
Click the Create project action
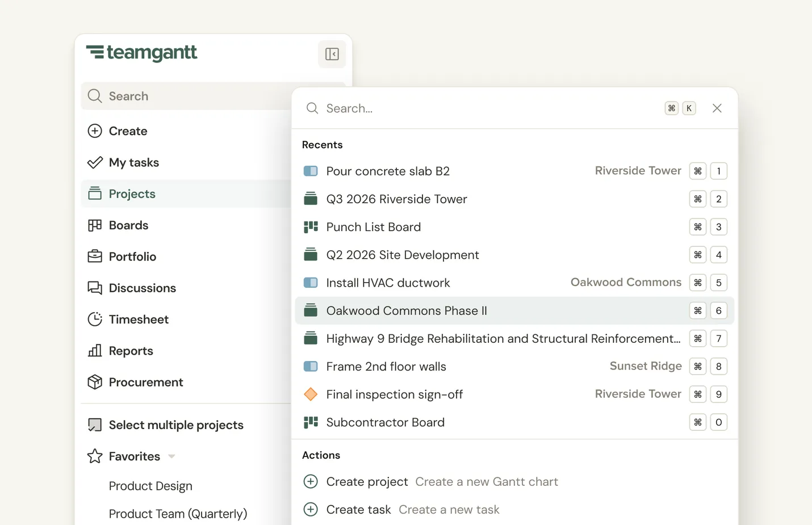[514, 481]
